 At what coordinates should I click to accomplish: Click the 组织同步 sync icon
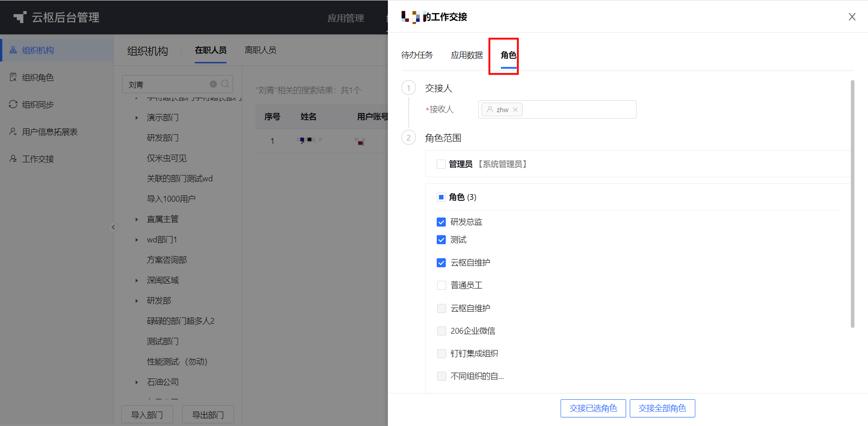pos(13,104)
